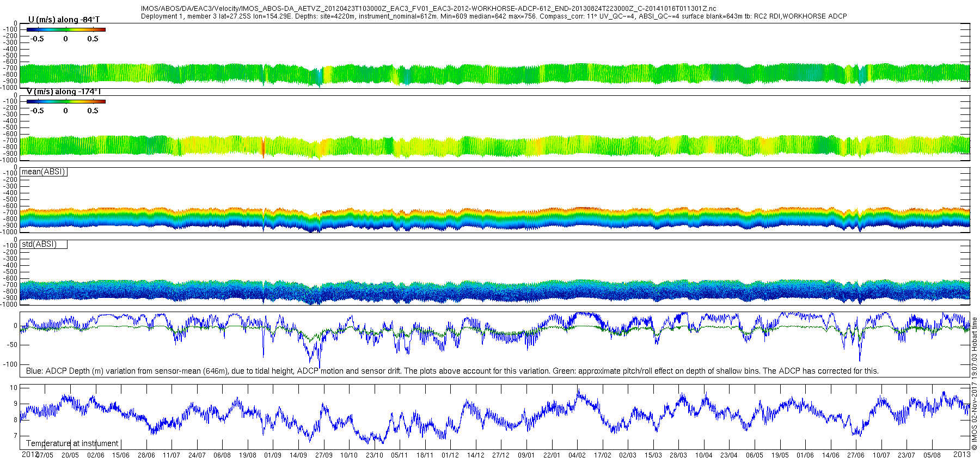Click the '20/05' date tick label
The height and width of the screenshot is (463, 980).
point(70,455)
